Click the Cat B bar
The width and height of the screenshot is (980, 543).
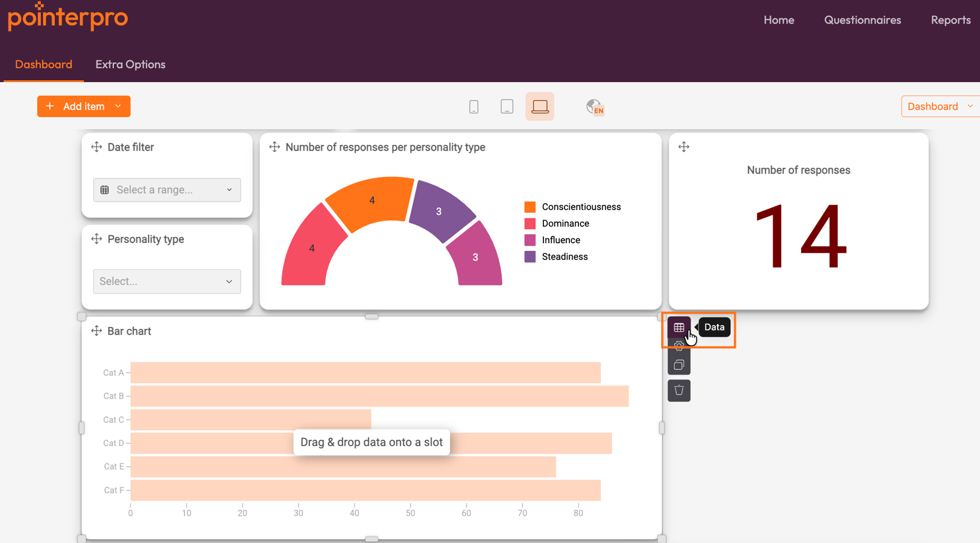[380, 396]
